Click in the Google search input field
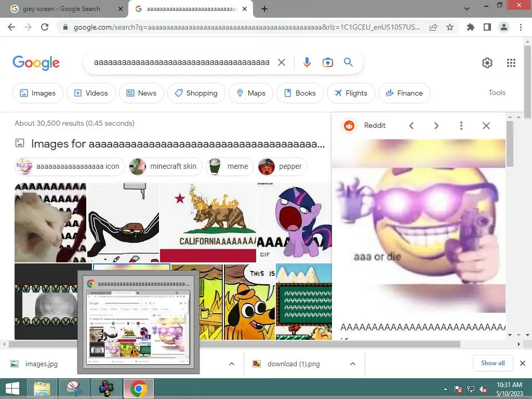Image resolution: width=532 pixels, height=399 pixels. click(181, 62)
